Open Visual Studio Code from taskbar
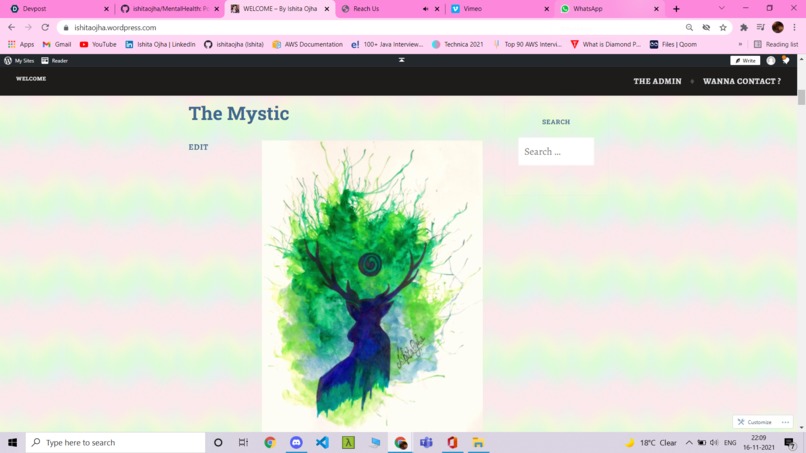This screenshot has width=806, height=453. [322, 442]
